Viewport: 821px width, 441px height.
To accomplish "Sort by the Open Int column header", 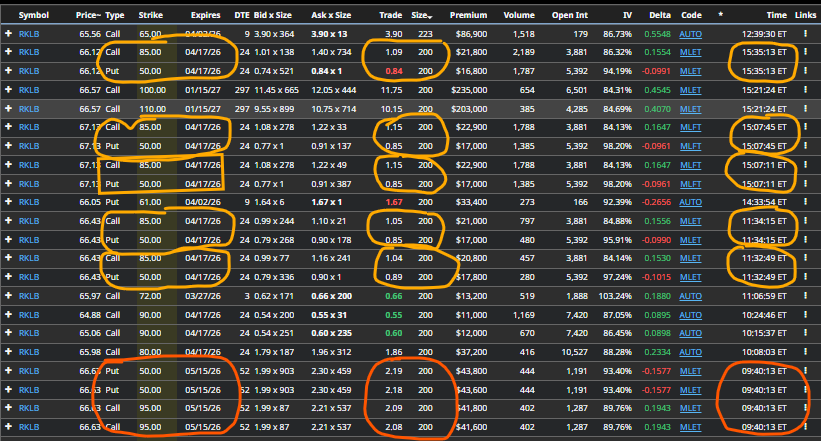I will point(570,15).
